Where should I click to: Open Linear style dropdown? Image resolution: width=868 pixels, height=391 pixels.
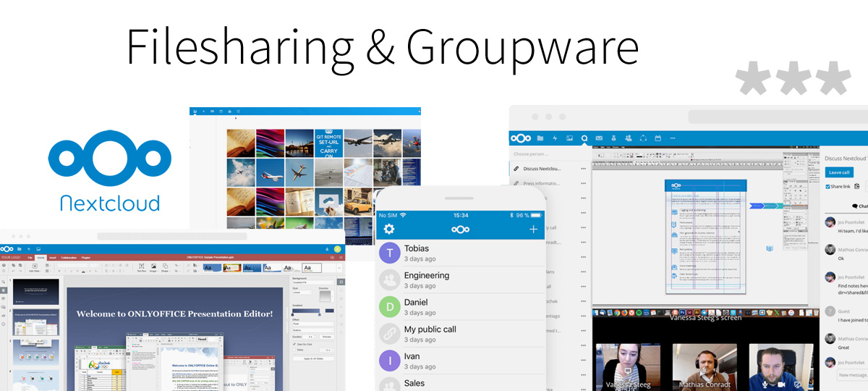coord(302,293)
